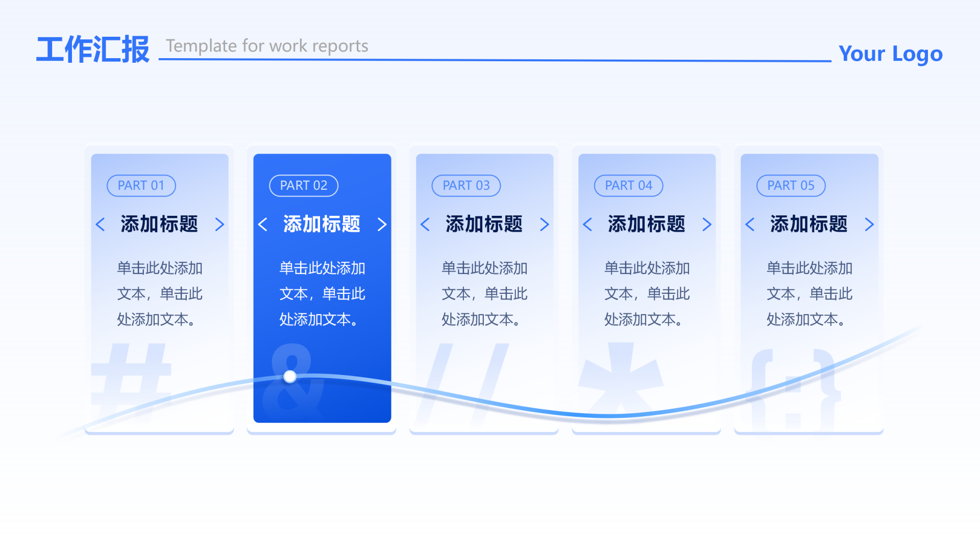Click right chevron on PART 03 card
The width and height of the screenshot is (980, 551).
point(544,224)
